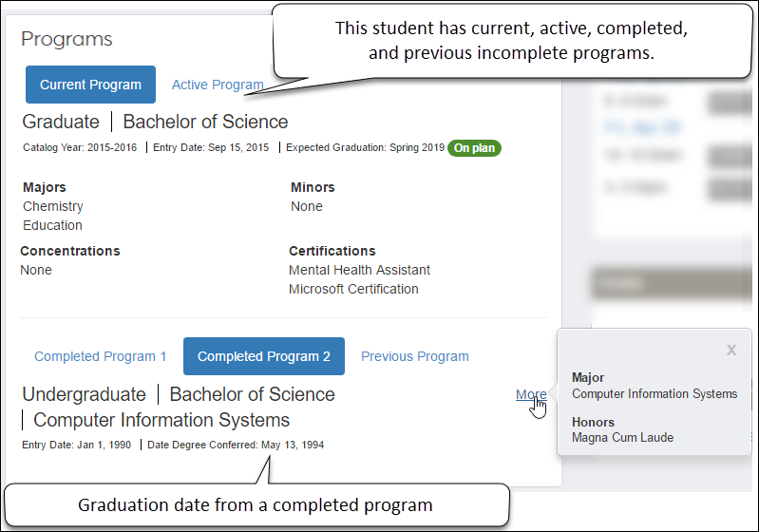Open the Previous Program tab

point(415,357)
